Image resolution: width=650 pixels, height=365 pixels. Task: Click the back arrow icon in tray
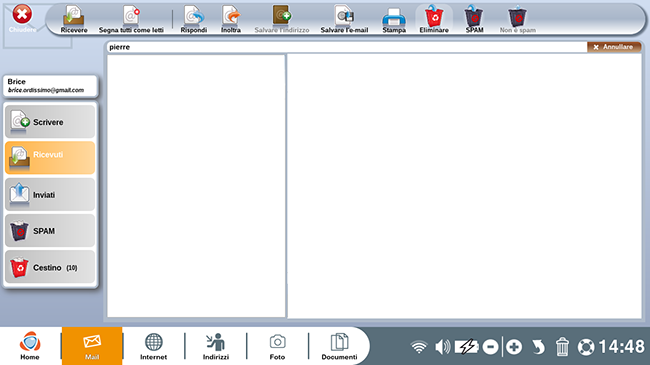[538, 347]
